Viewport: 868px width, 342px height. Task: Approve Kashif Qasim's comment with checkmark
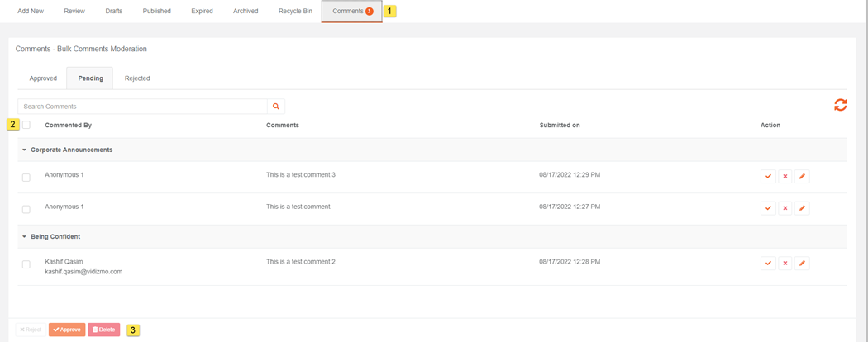click(768, 264)
